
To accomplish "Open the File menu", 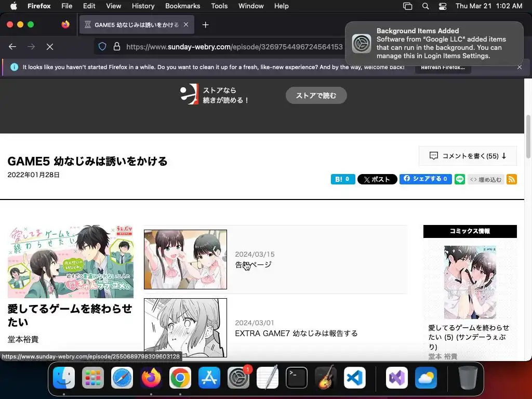I will [67, 6].
